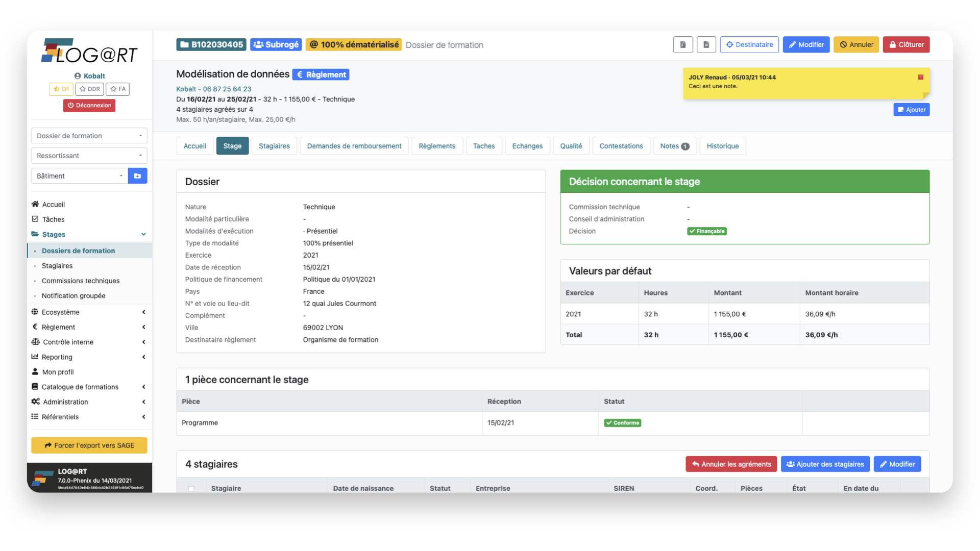Image resolution: width=980 pixels, height=551 pixels.
Task: Toggle the DDR star favorite
Action: [x=90, y=89]
